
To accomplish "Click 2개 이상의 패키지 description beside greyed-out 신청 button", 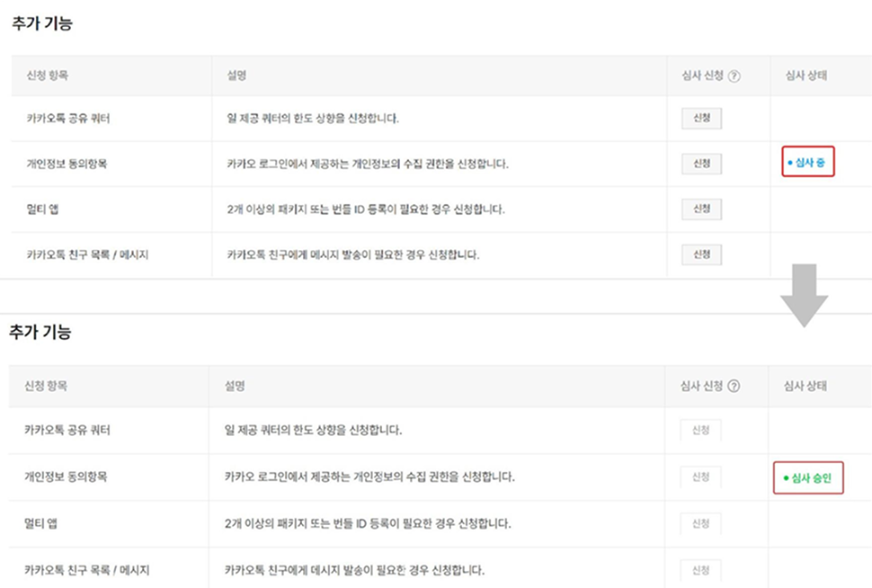I will pos(368,523).
